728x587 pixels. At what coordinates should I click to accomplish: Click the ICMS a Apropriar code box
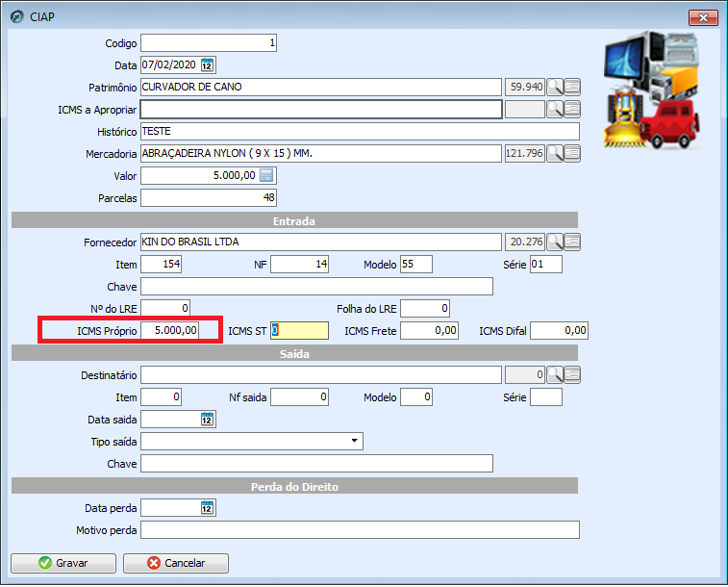pos(525,109)
